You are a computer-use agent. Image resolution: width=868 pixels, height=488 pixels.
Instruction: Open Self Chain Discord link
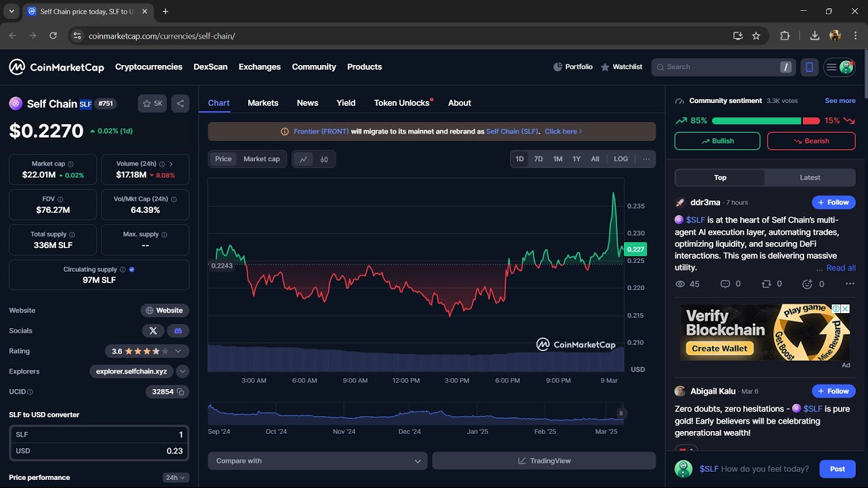[178, 331]
